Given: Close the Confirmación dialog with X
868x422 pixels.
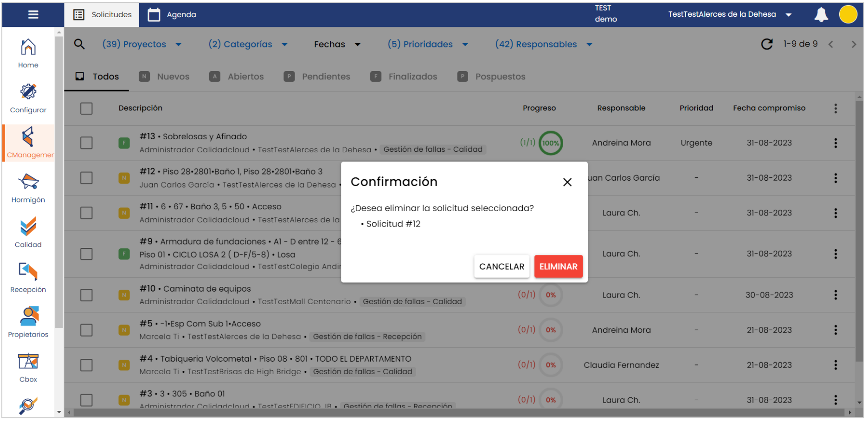Looking at the screenshot, I should (x=567, y=182).
